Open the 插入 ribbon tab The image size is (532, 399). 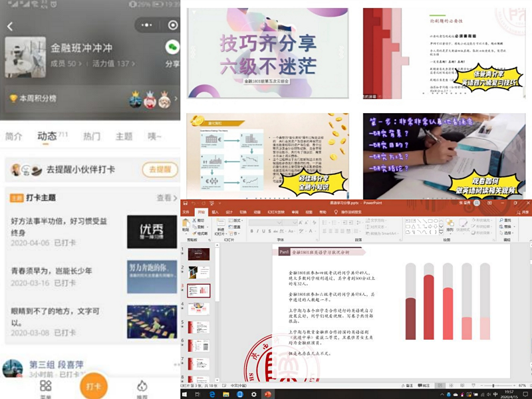coord(215,212)
